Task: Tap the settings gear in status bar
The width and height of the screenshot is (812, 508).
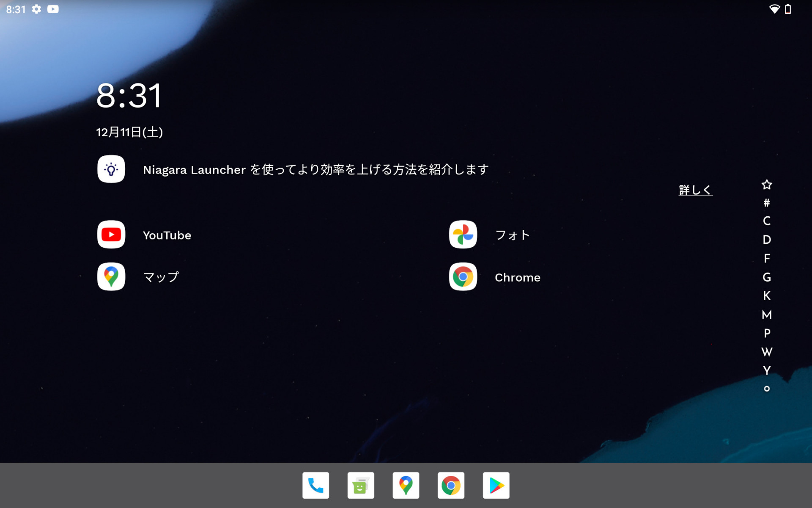Action: pos(36,9)
